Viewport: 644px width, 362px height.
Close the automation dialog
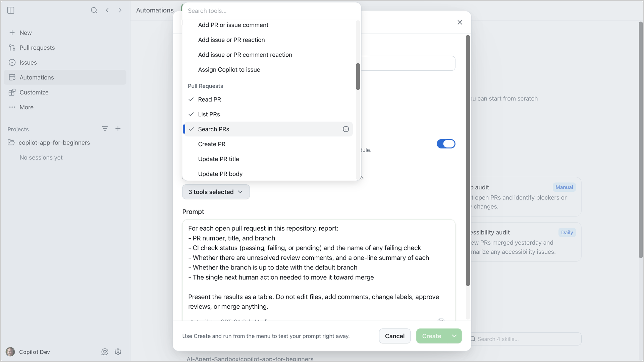(x=460, y=22)
